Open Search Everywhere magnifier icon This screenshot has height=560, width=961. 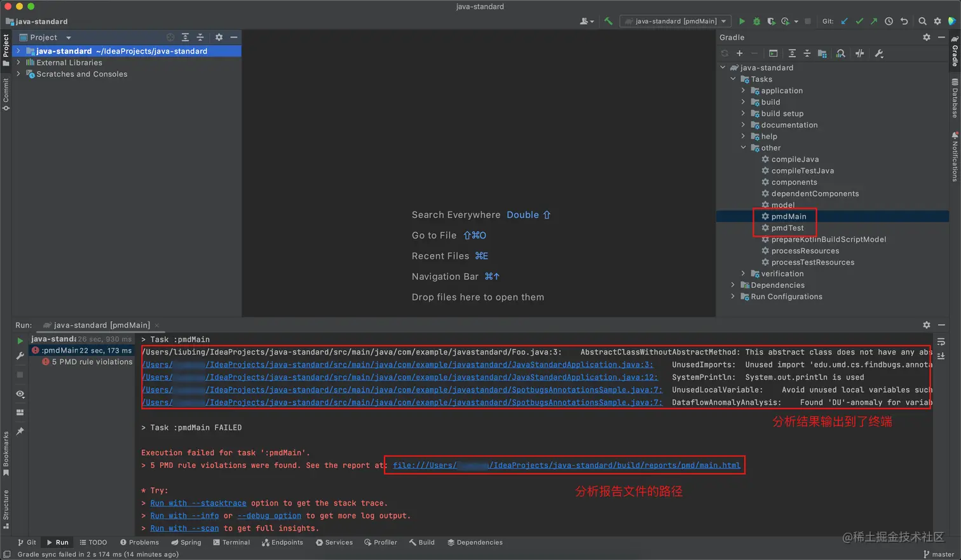(922, 21)
